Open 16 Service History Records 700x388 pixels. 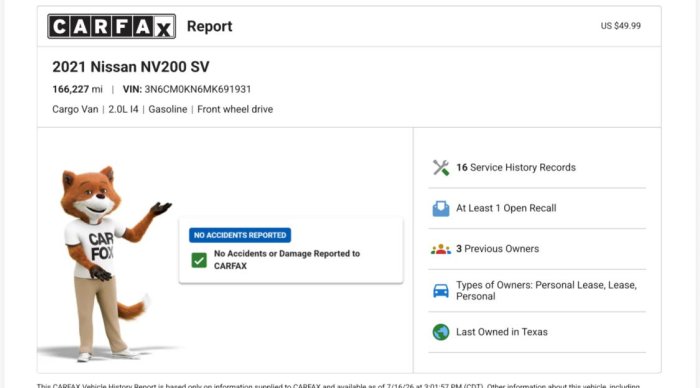516,167
